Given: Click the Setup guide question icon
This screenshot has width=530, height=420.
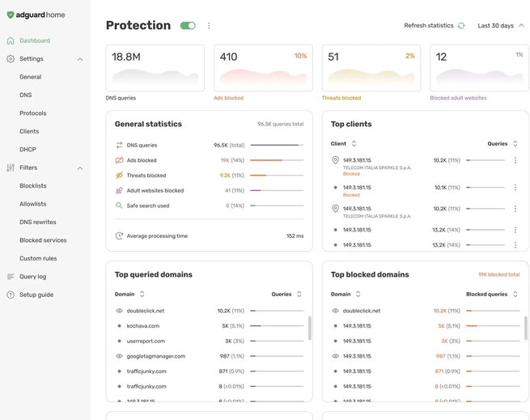Looking at the screenshot, I should [x=11, y=295].
